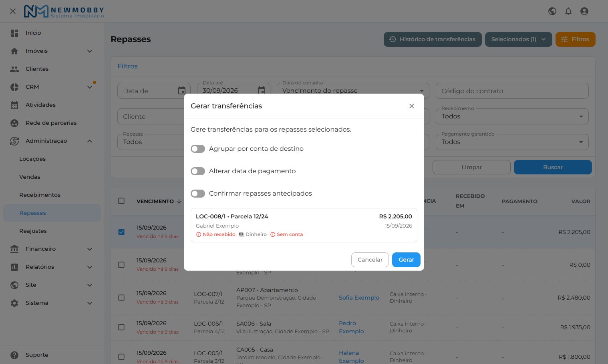Click the NewMobby logo
The width and height of the screenshot is (608, 364).
(x=64, y=11)
